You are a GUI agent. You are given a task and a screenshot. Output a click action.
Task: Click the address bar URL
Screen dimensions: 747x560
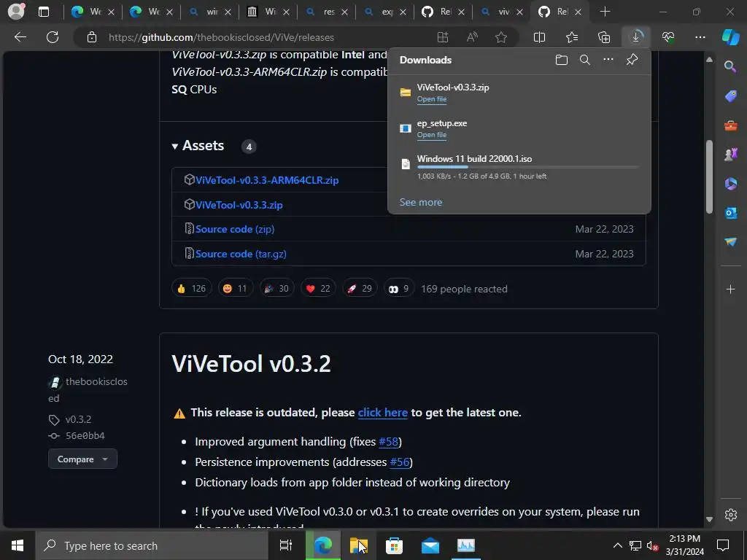point(221,37)
